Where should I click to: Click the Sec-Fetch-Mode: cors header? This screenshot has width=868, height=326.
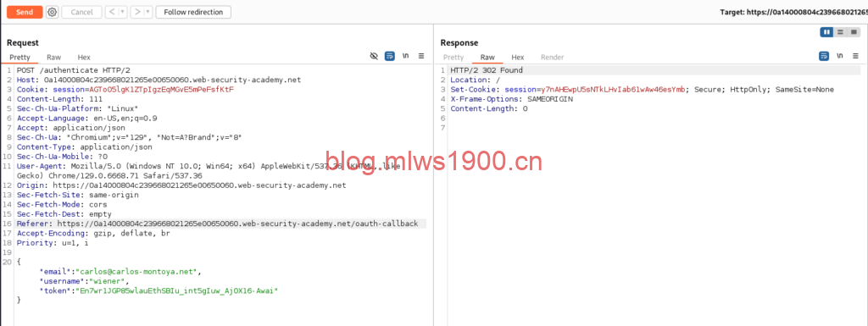[62, 204]
